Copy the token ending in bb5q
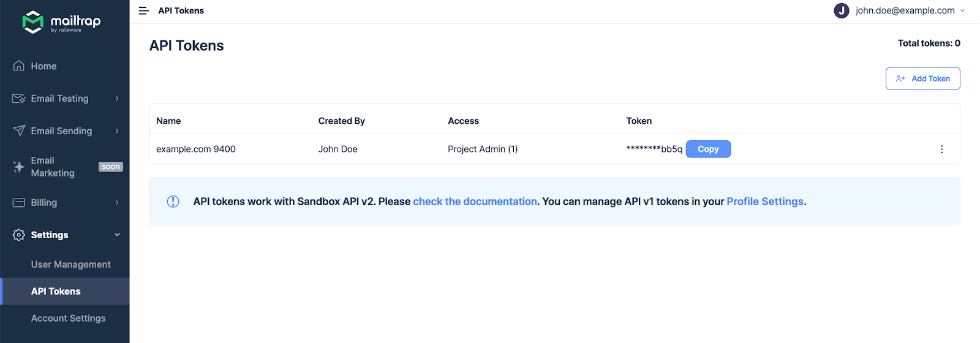 [x=708, y=149]
